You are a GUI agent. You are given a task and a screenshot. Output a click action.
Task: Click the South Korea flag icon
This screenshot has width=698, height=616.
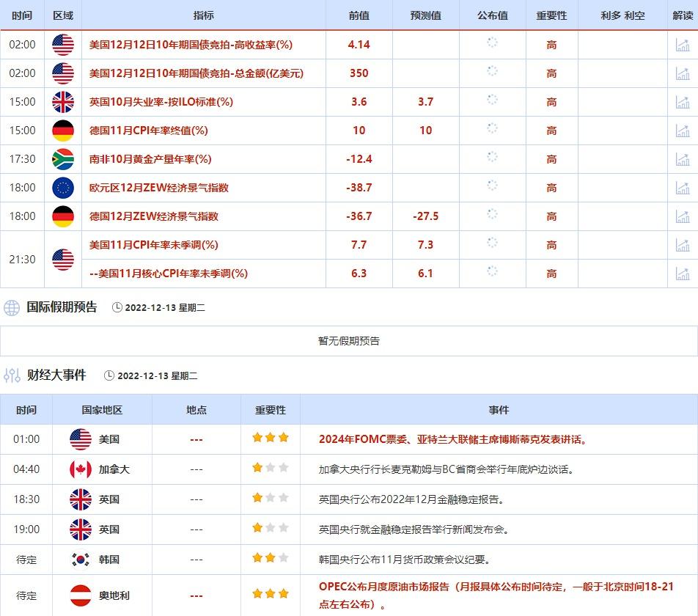[x=80, y=560]
